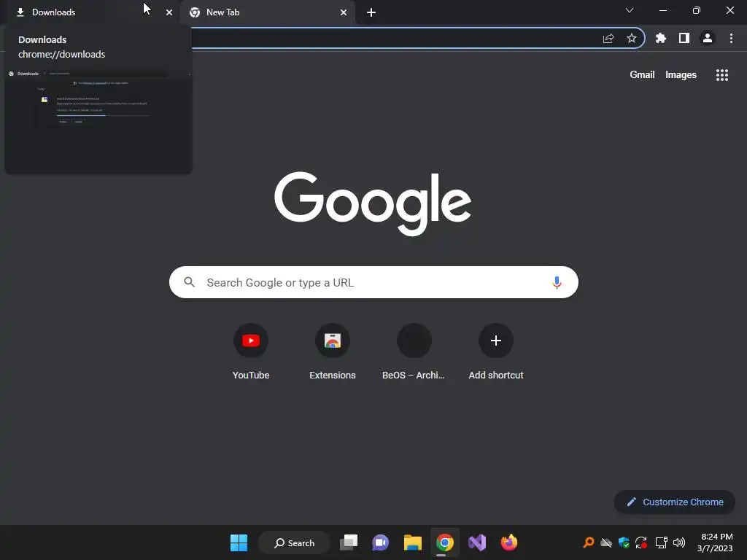
Task: Open a new browser tab
Action: 371,12
